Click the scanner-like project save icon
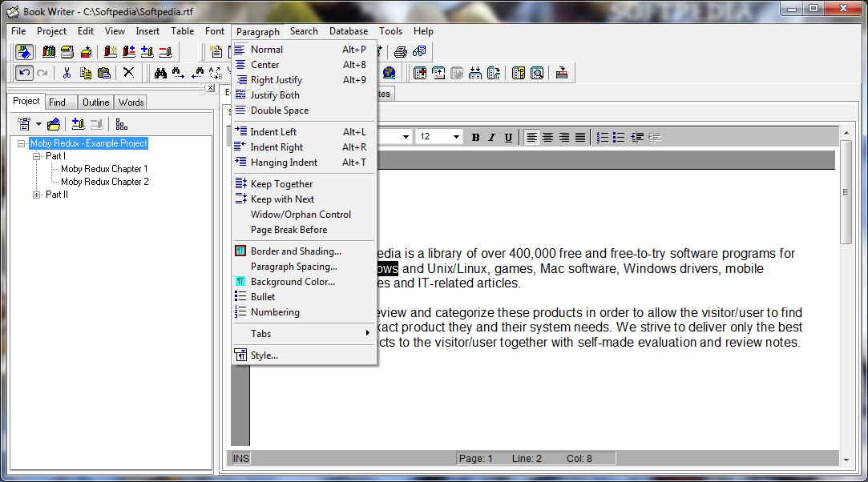 coord(67,52)
